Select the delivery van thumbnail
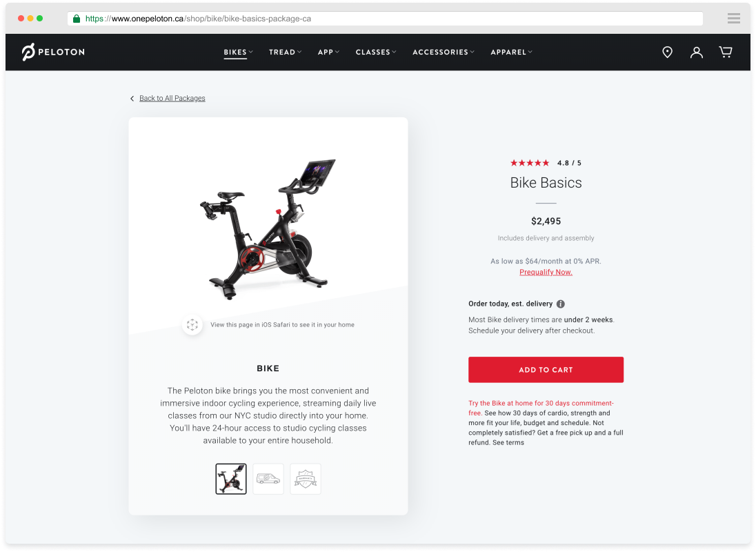 [268, 479]
